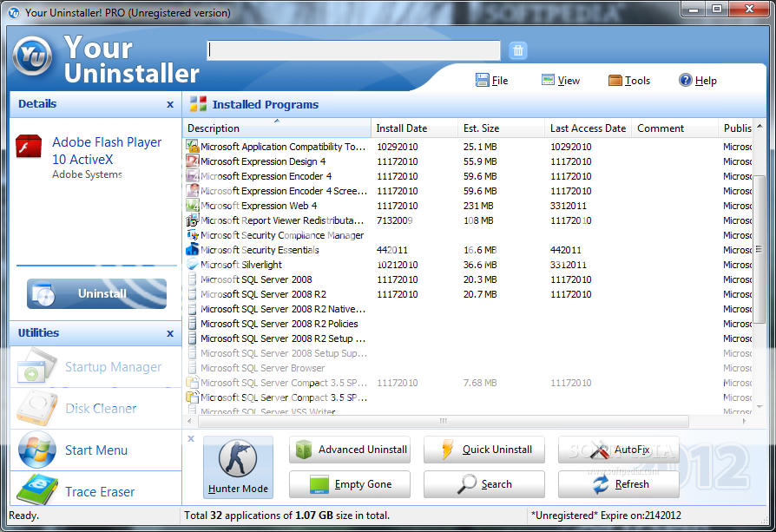Select Microsoft SQL Server 2008 R2 Native row
This screenshot has height=532, width=776.
pos(468,309)
